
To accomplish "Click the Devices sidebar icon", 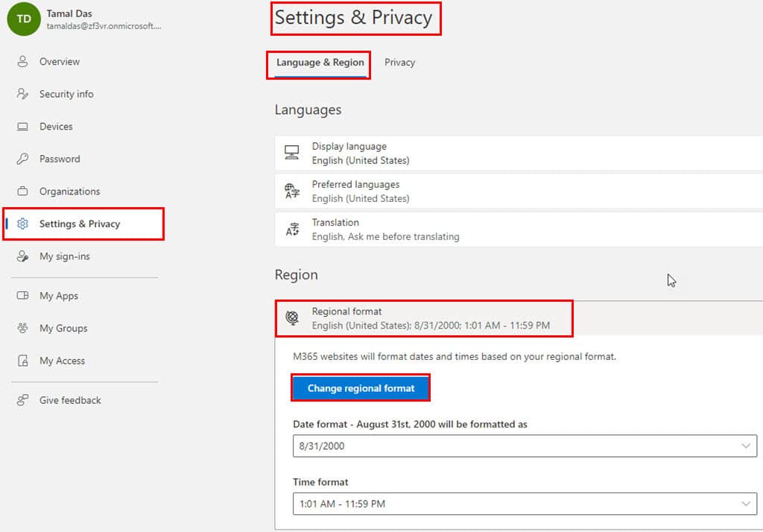I will point(25,126).
